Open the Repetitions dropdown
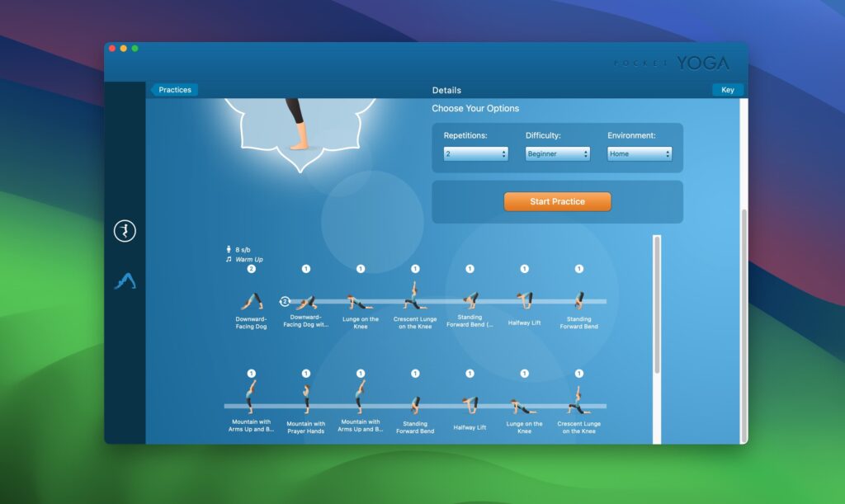The image size is (845, 504). coord(476,153)
